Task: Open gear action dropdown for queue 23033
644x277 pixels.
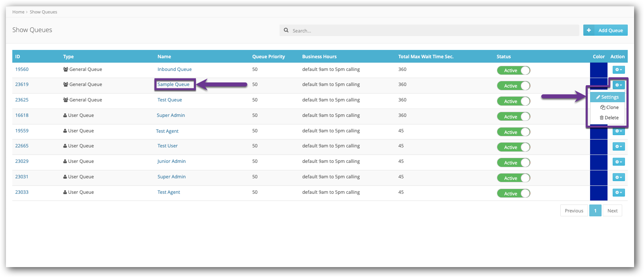Action: click(x=618, y=193)
